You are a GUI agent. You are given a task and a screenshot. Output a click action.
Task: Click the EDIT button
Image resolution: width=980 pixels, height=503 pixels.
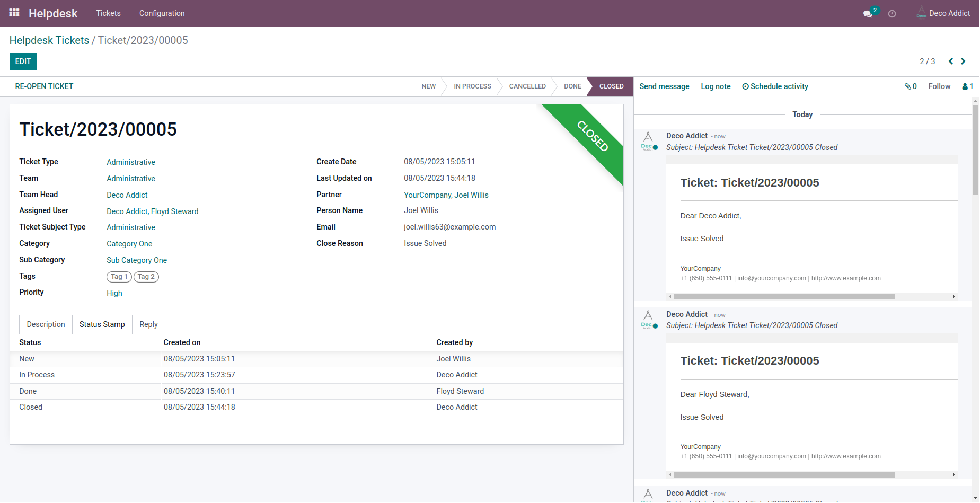pyautogui.click(x=23, y=61)
